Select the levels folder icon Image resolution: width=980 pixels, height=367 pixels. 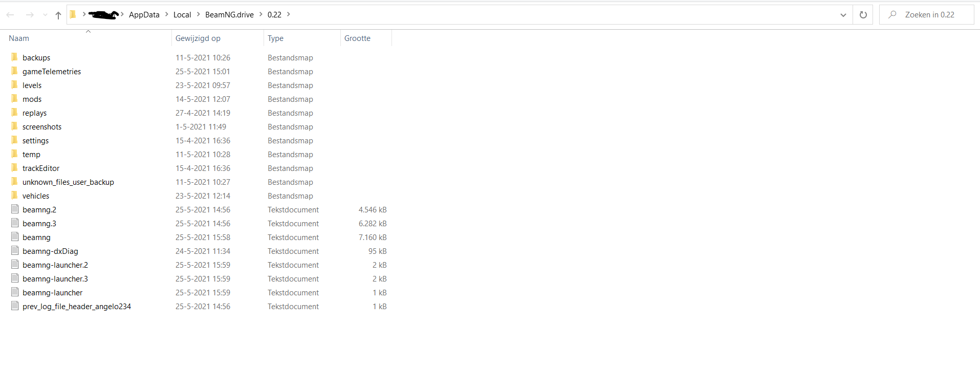point(14,84)
